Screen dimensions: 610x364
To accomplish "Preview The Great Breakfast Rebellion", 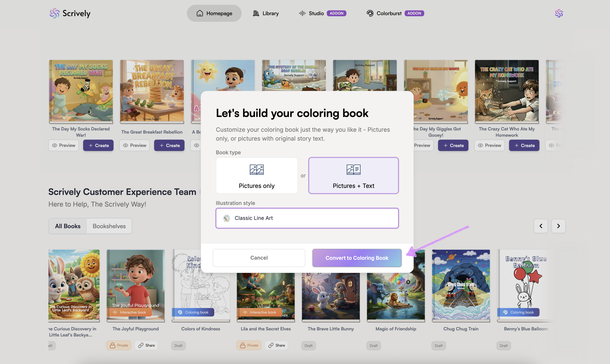I will pyautogui.click(x=134, y=145).
